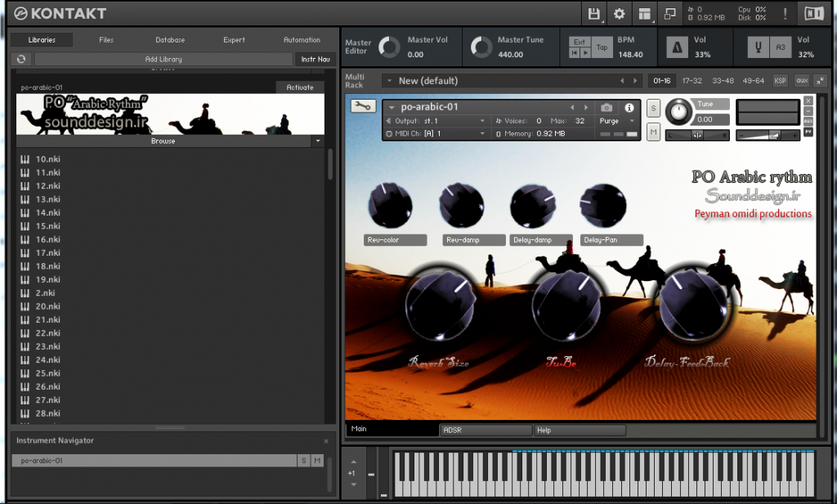
Task: Switch to the Automation tab
Action: (x=302, y=40)
